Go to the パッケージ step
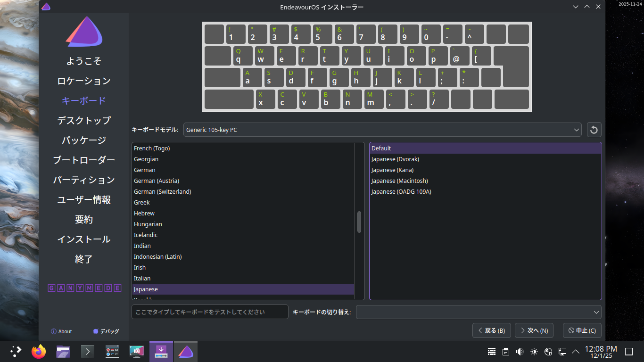Viewport: 644px width, 362px height. click(84, 140)
